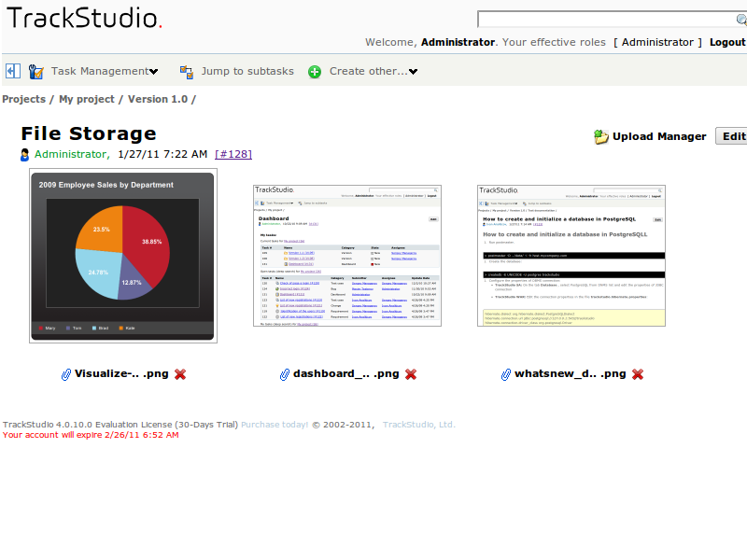Click the 1/27/11 7:22 AM timestamp
The height and width of the screenshot is (560, 747).
click(162, 154)
